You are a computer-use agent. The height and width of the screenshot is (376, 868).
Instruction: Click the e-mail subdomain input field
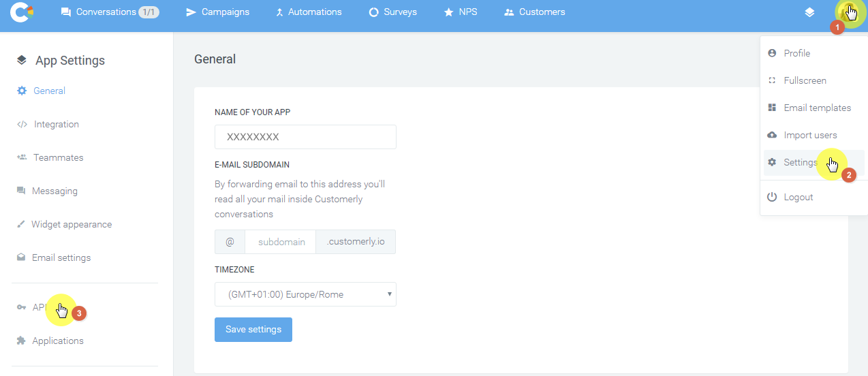point(281,242)
